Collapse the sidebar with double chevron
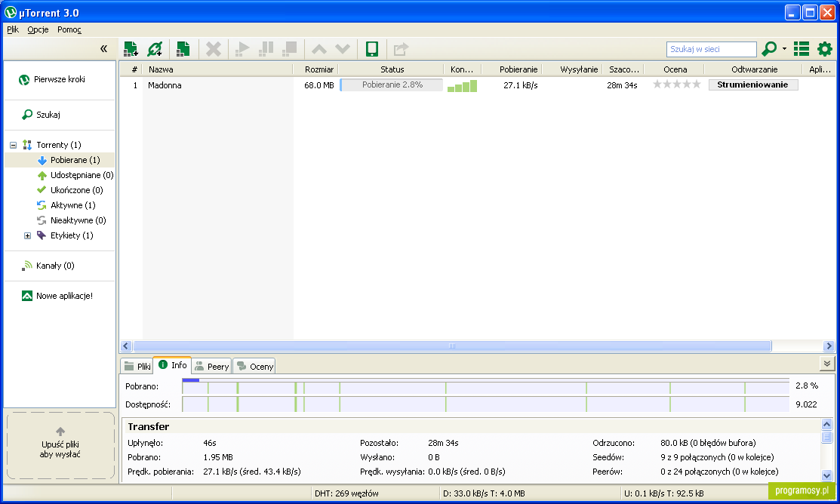This screenshot has width=840, height=504. click(103, 49)
